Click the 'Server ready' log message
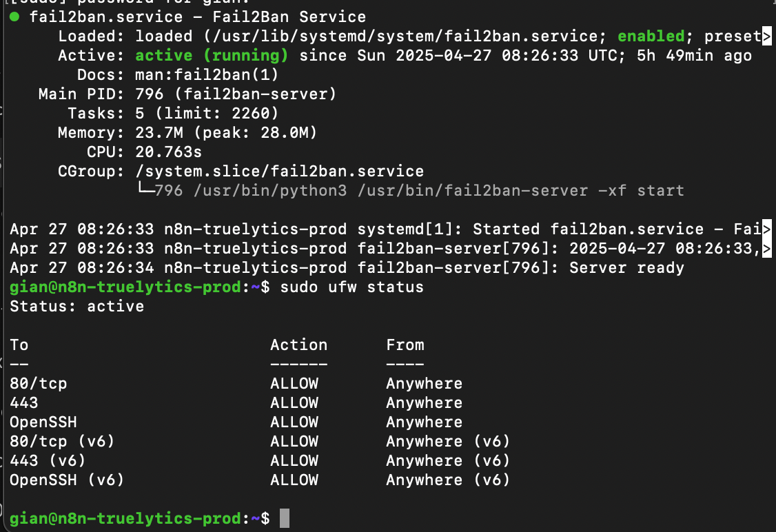Screen dimensions: 776x532 (626, 268)
